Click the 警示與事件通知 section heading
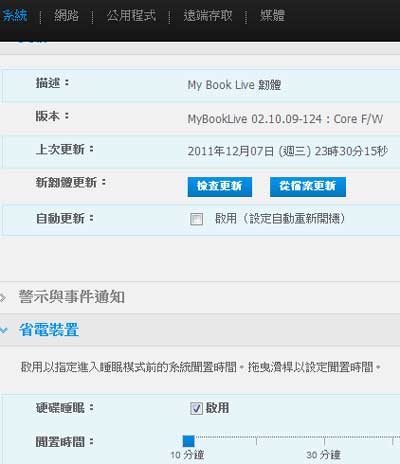This screenshot has height=464, width=400. coord(72,297)
